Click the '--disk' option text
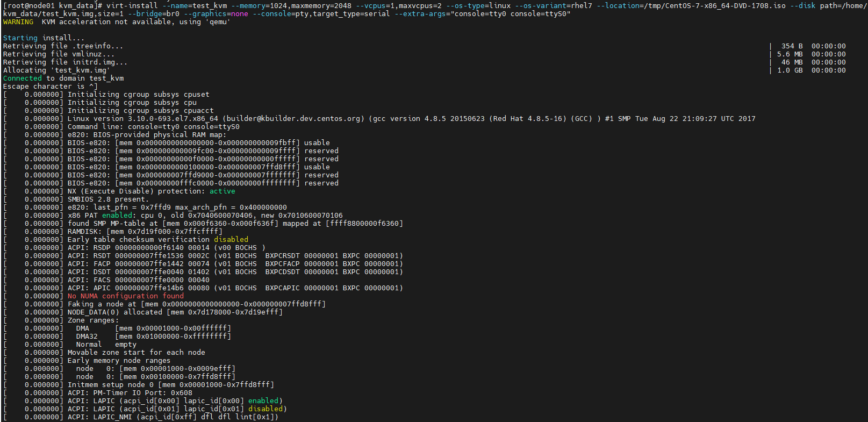 [802, 5]
